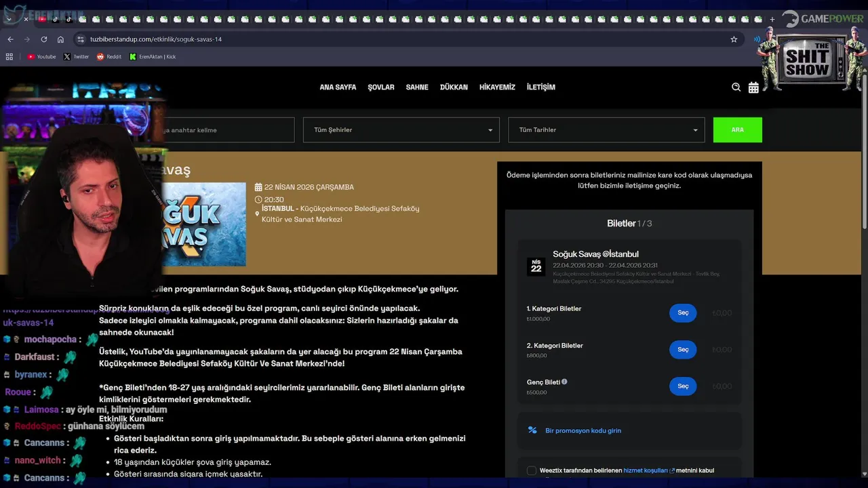The image size is (868, 488).
Task: Open the SAHNE menu item
Action: pos(417,87)
